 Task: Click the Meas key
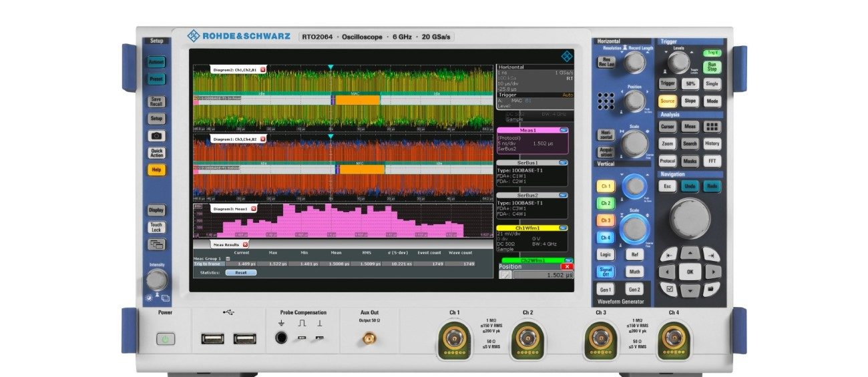point(690,126)
